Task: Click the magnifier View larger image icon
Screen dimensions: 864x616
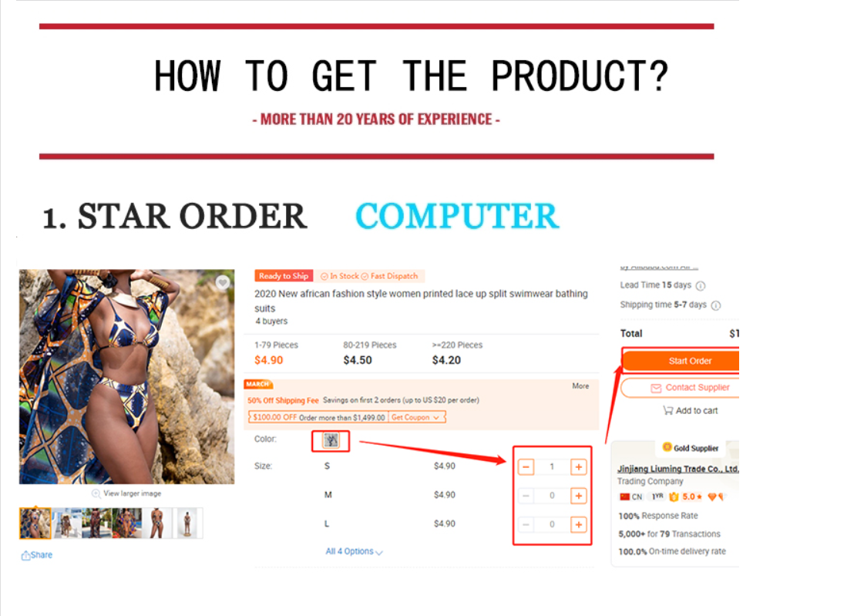Action: (x=96, y=493)
